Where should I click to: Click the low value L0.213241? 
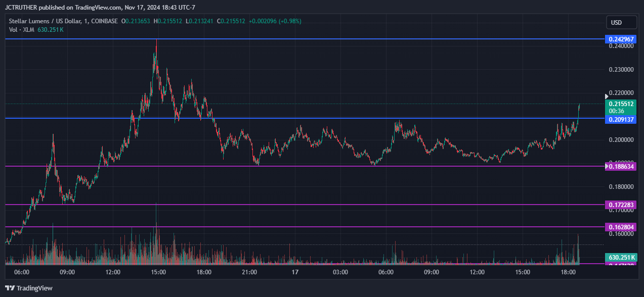[200, 21]
